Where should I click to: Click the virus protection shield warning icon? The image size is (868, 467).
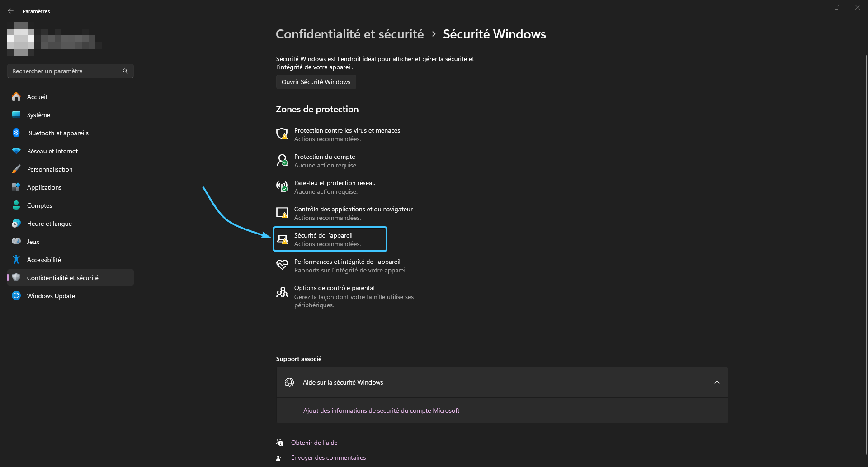pos(282,134)
